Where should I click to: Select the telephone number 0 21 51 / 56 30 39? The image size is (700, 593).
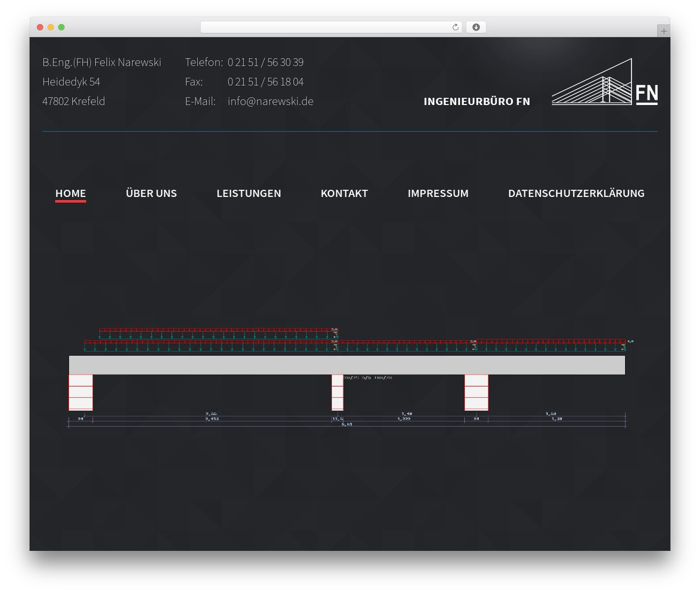tap(266, 62)
